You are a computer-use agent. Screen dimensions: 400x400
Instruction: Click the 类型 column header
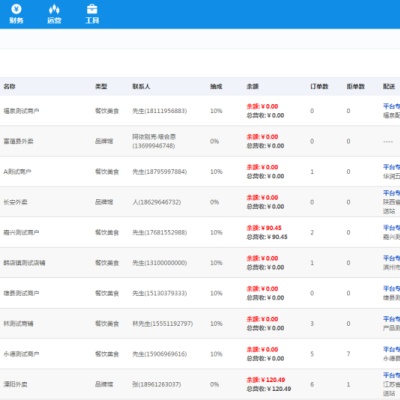point(101,86)
